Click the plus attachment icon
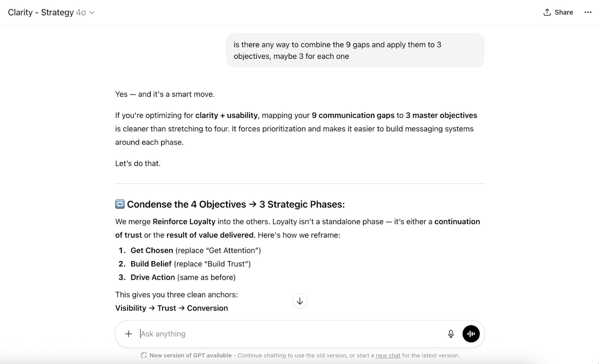 coord(129,334)
